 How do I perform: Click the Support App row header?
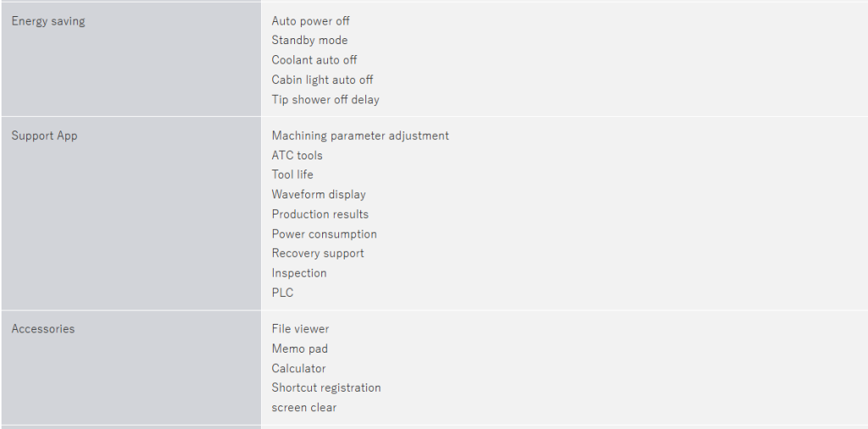(44, 136)
